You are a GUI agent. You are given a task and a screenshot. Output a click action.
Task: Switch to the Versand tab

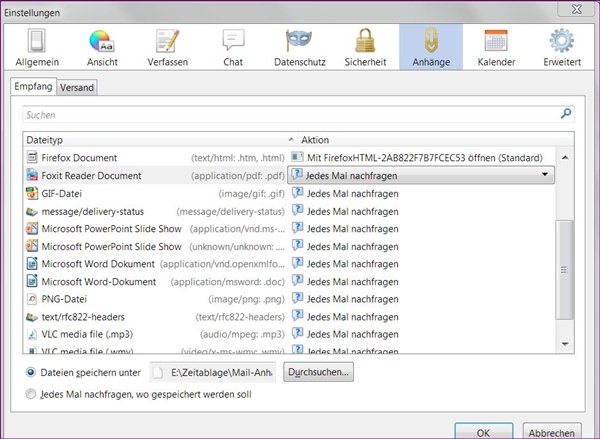click(77, 88)
